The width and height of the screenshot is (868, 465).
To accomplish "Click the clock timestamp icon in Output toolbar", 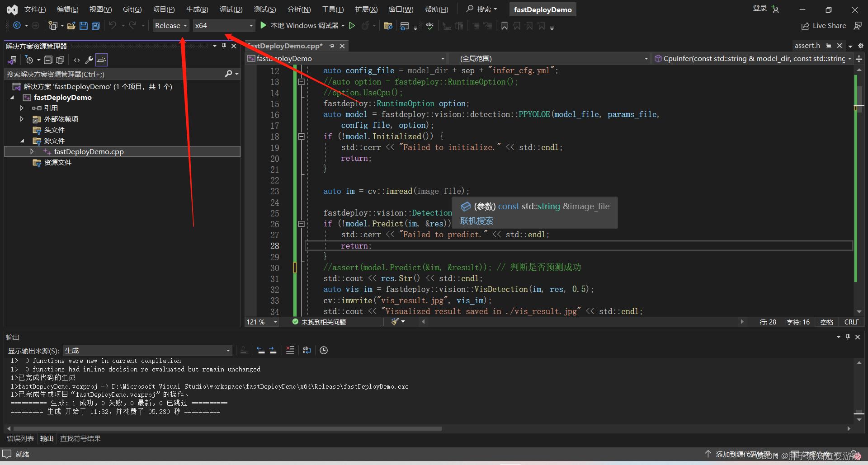I will tap(324, 350).
